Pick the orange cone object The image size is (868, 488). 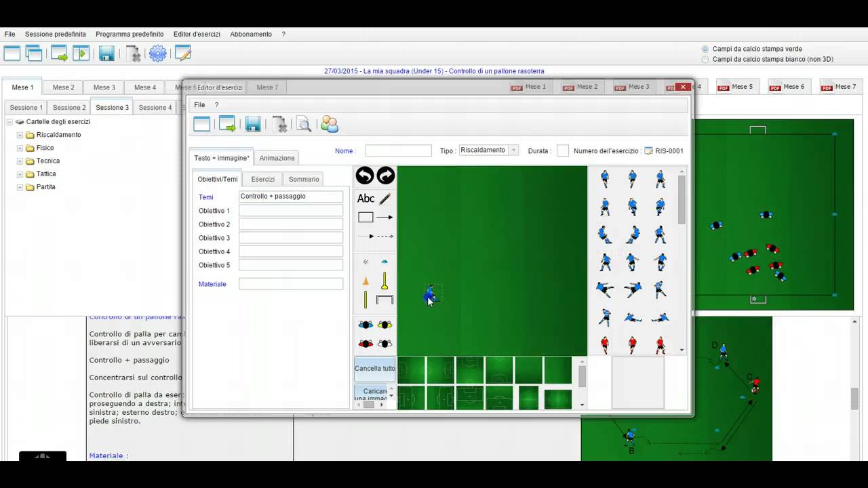(366, 281)
